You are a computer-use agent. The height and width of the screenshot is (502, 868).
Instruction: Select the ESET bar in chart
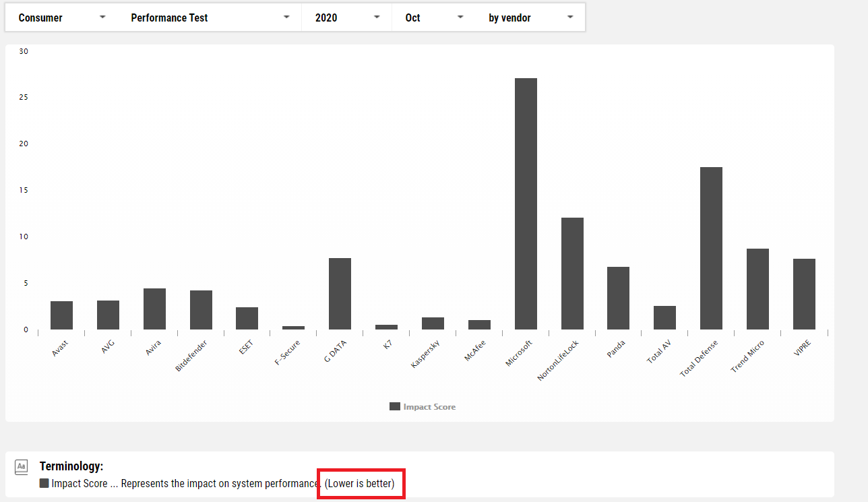[x=247, y=318]
